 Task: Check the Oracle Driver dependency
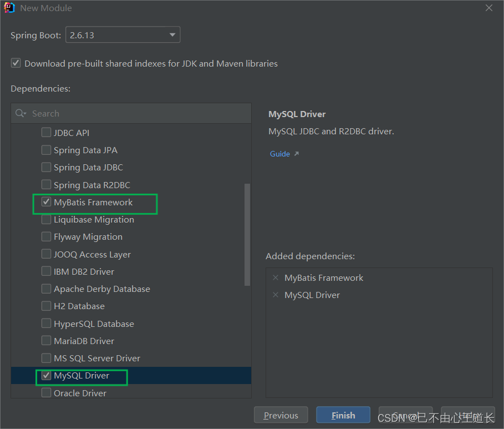(46, 393)
